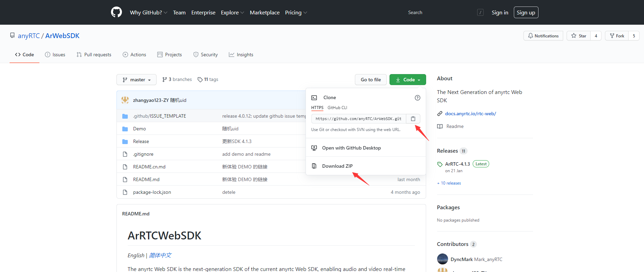Image resolution: width=644 pixels, height=272 pixels.
Task: Expand the Pricing menu
Action: coord(296,12)
